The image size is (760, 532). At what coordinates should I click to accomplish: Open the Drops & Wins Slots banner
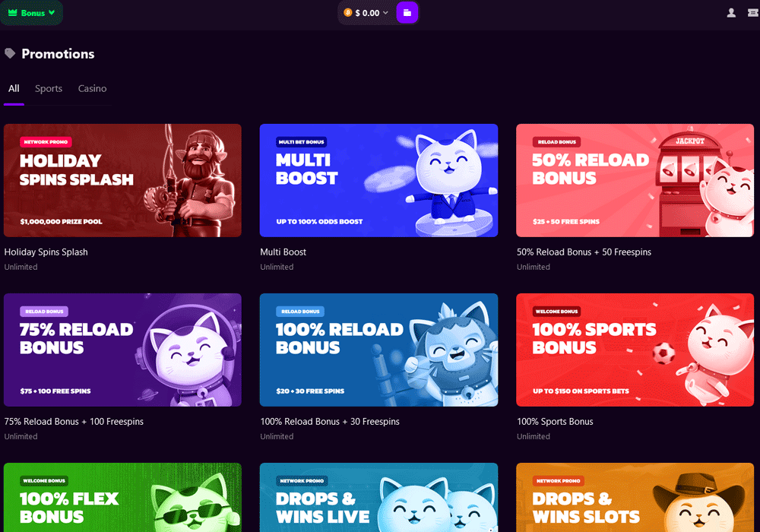(x=635, y=498)
